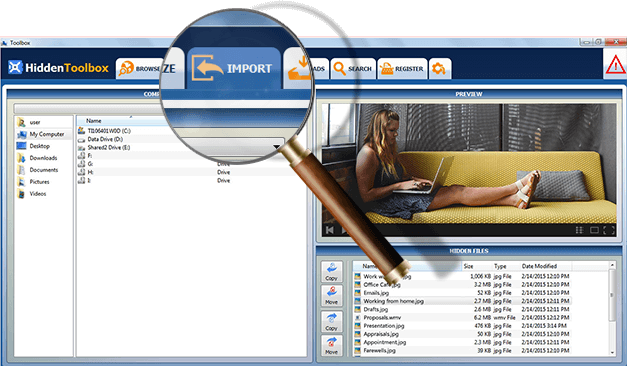Click hidden files scrollbar down arrow

point(612,352)
